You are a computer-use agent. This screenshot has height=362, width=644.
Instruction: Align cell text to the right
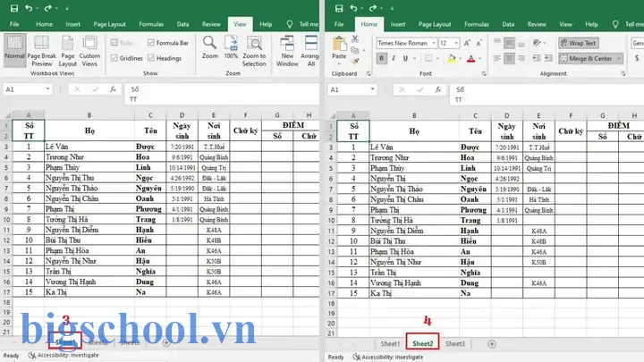(521, 58)
